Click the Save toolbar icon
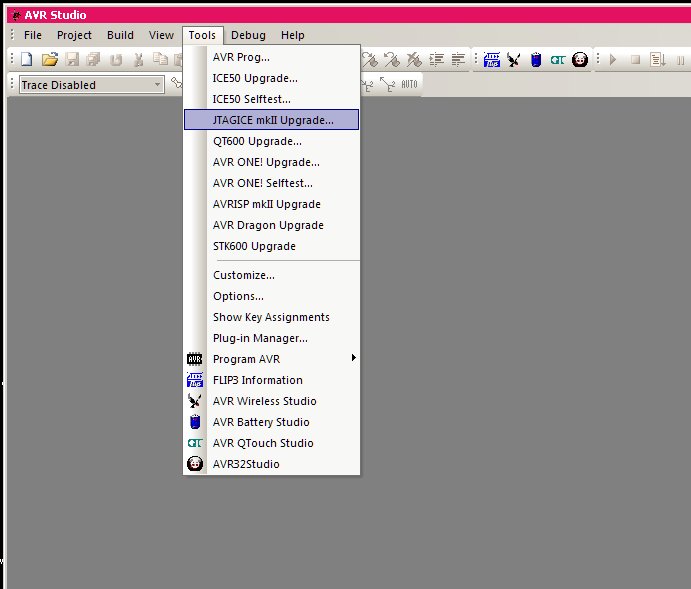This screenshot has height=589, width=691. pyautogui.click(x=72, y=59)
